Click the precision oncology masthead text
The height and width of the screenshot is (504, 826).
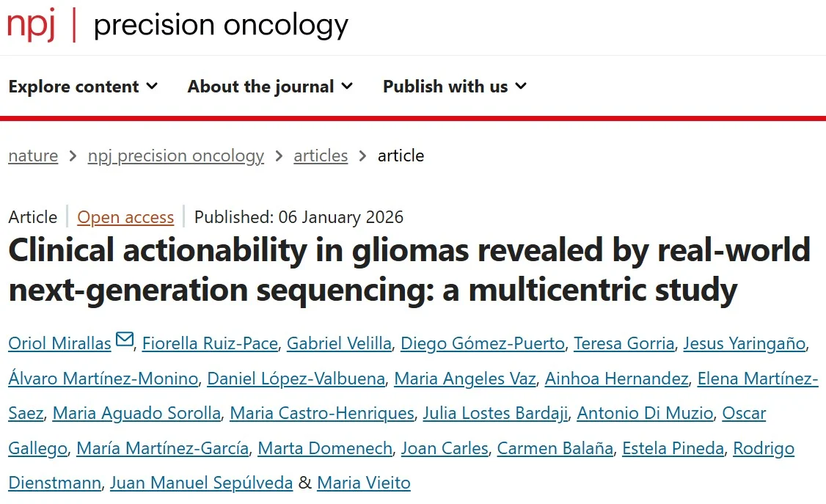221,24
